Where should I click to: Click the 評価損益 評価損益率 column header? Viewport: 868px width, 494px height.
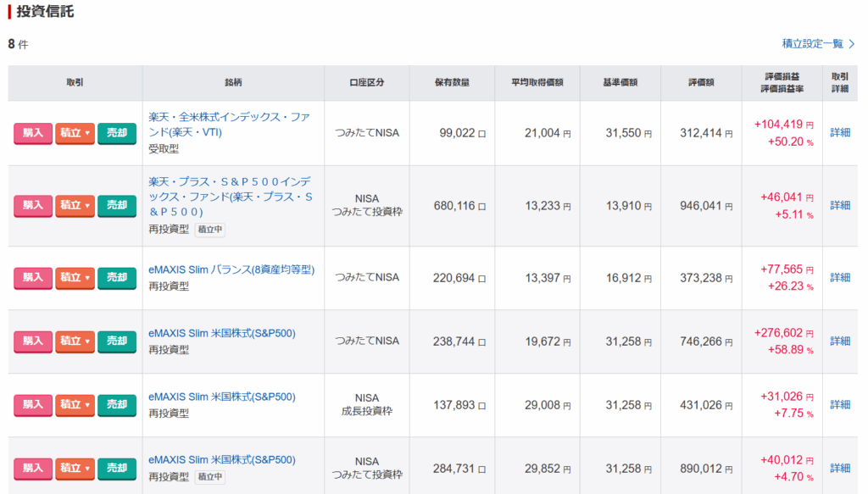coord(782,82)
